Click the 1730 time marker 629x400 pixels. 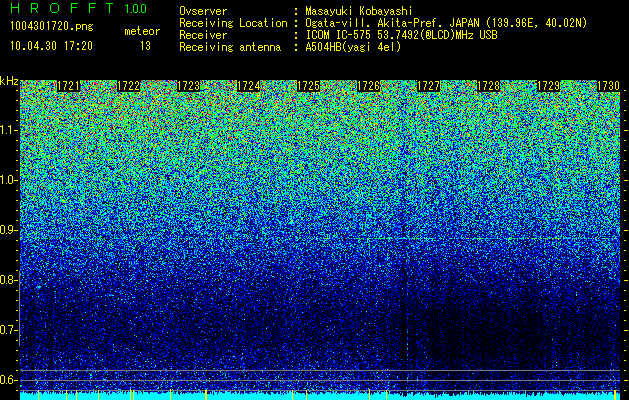click(609, 86)
